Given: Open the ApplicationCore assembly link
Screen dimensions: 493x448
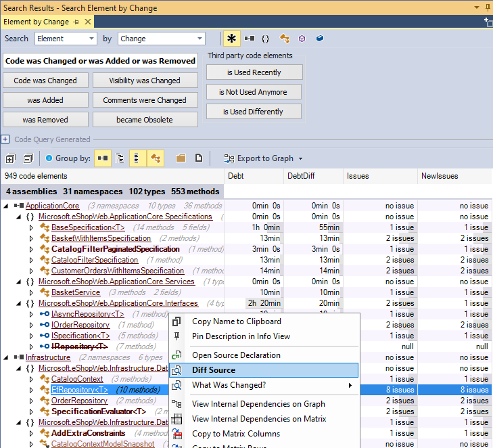Looking at the screenshot, I should 53,206.
